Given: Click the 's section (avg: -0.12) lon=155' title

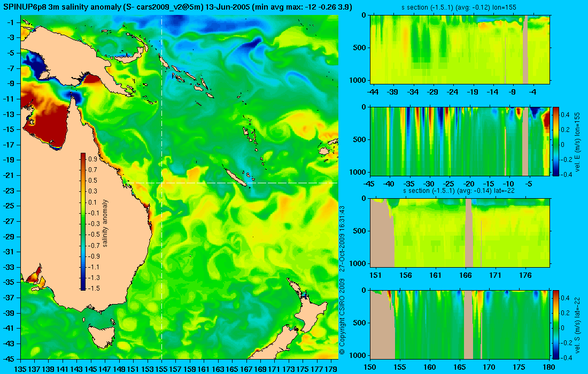Looking at the screenshot, I should click(460, 7).
